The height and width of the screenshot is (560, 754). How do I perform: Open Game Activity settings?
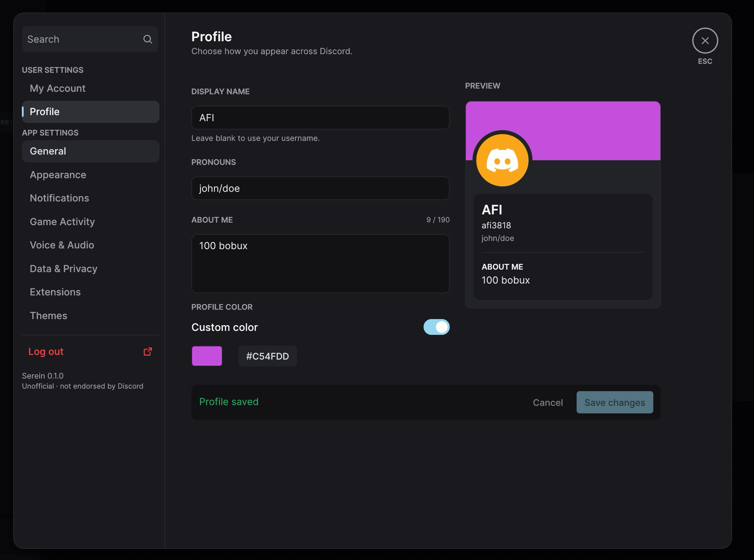(90, 222)
